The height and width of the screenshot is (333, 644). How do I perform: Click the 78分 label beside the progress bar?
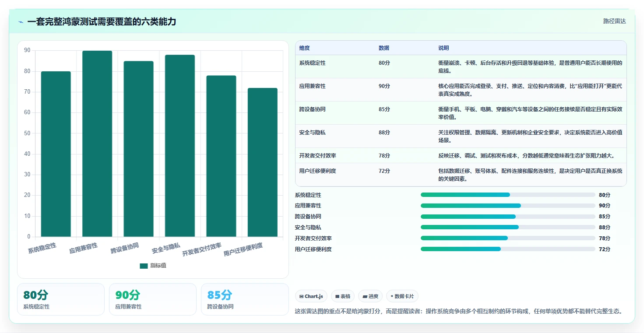pos(605,238)
